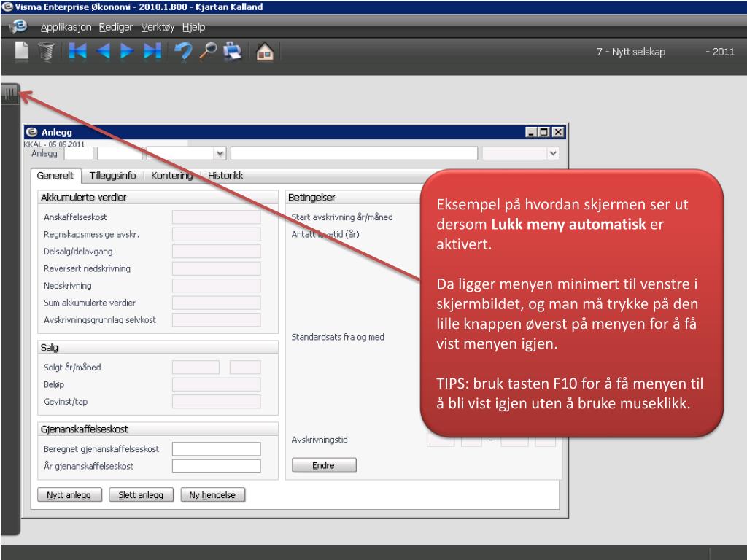Click the trash bin delete icon
This screenshot has height=560, width=747.
click(x=46, y=51)
